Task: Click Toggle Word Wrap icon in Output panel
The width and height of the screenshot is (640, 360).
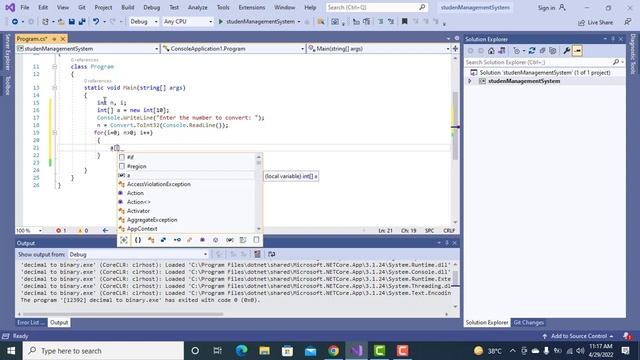Action: [x=271, y=254]
